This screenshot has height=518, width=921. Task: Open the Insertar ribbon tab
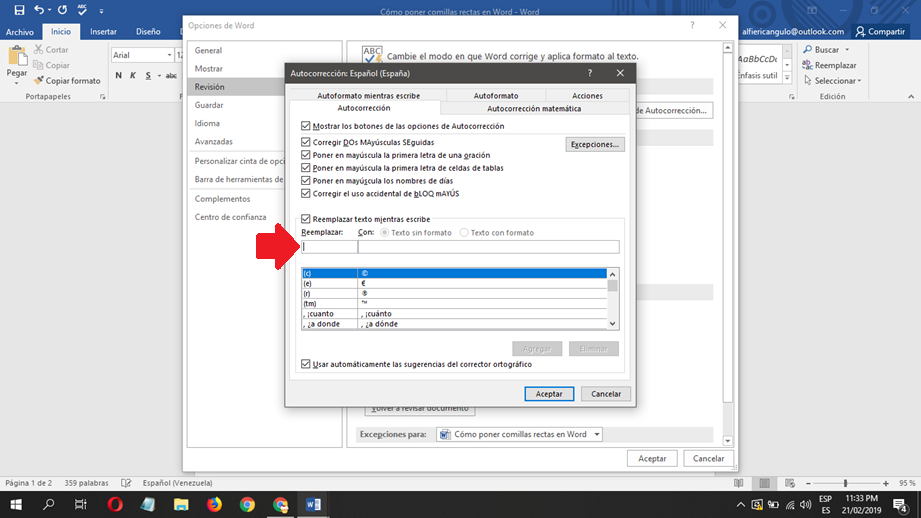(103, 32)
